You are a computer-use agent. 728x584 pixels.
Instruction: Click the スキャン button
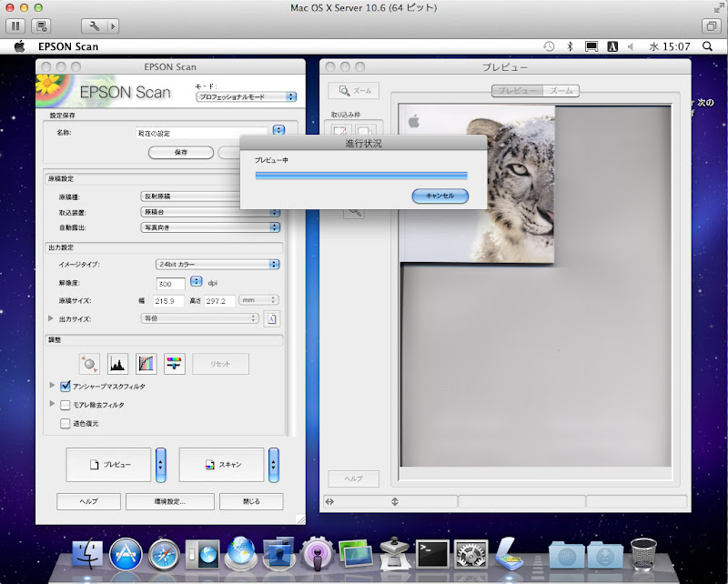pyautogui.click(x=222, y=465)
